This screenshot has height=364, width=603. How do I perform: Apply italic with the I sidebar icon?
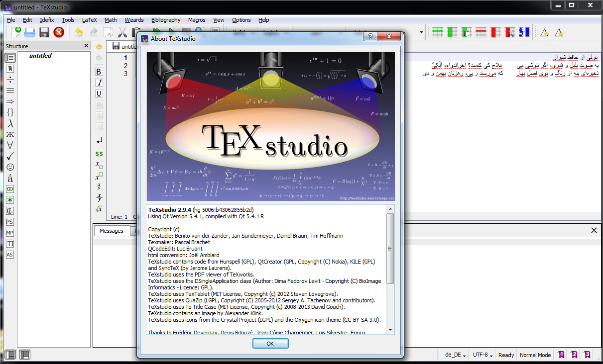[x=99, y=83]
